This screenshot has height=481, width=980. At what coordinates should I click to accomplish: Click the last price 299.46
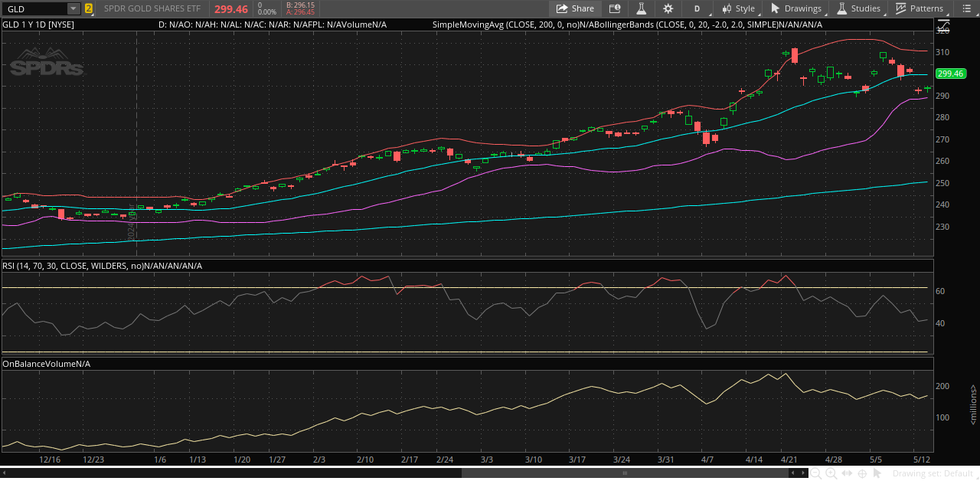(x=230, y=9)
